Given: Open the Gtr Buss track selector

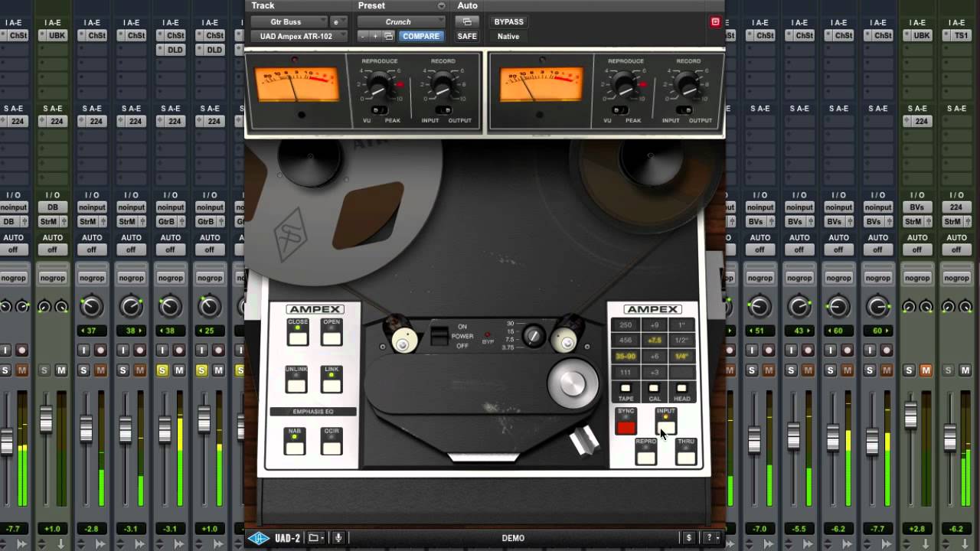Looking at the screenshot, I should (x=289, y=21).
